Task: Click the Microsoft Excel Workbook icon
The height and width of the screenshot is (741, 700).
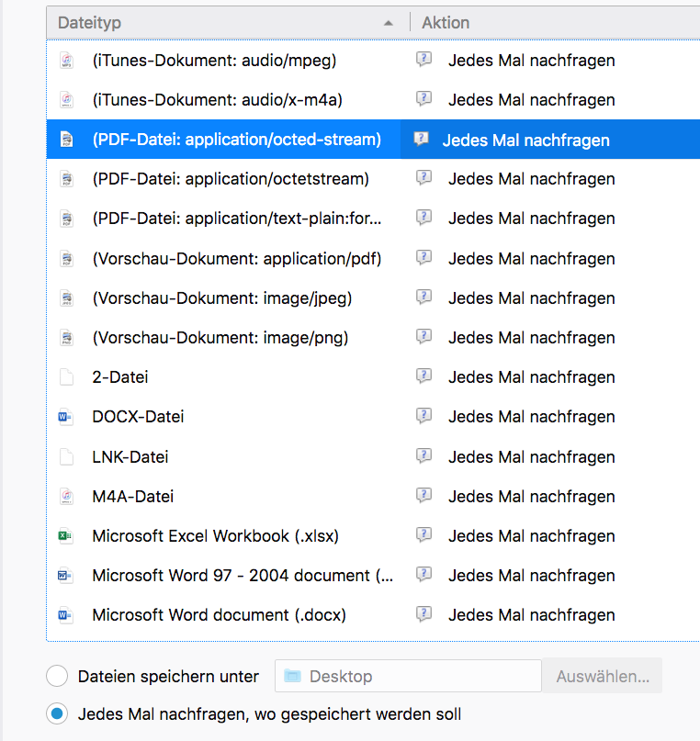Action: [x=65, y=536]
